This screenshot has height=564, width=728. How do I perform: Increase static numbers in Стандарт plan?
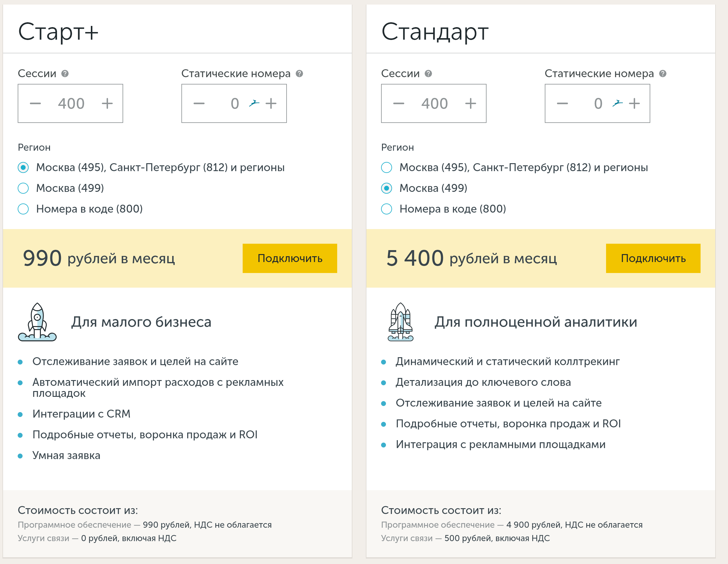tap(634, 103)
